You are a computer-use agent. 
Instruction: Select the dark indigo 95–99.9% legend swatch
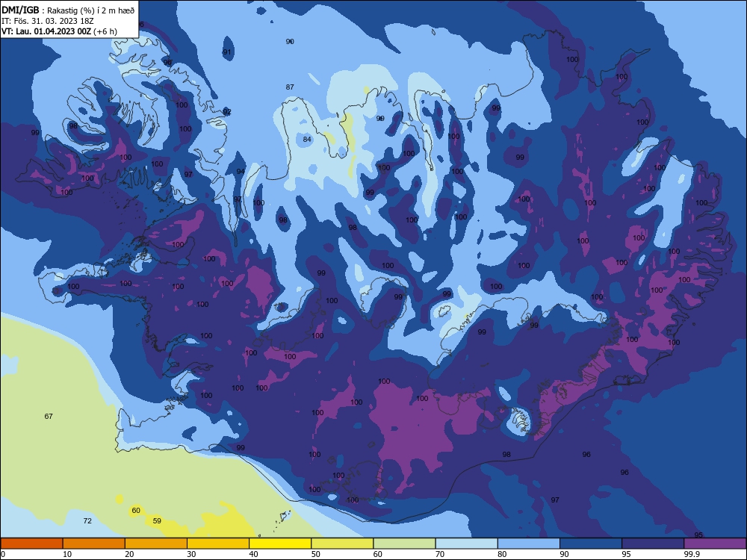pos(653,544)
